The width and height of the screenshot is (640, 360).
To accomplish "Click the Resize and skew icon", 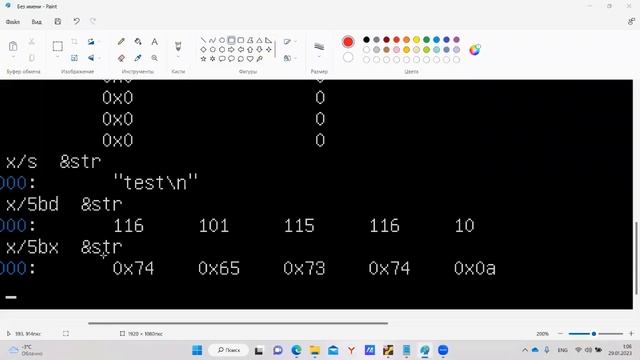I will pyautogui.click(x=74, y=58).
